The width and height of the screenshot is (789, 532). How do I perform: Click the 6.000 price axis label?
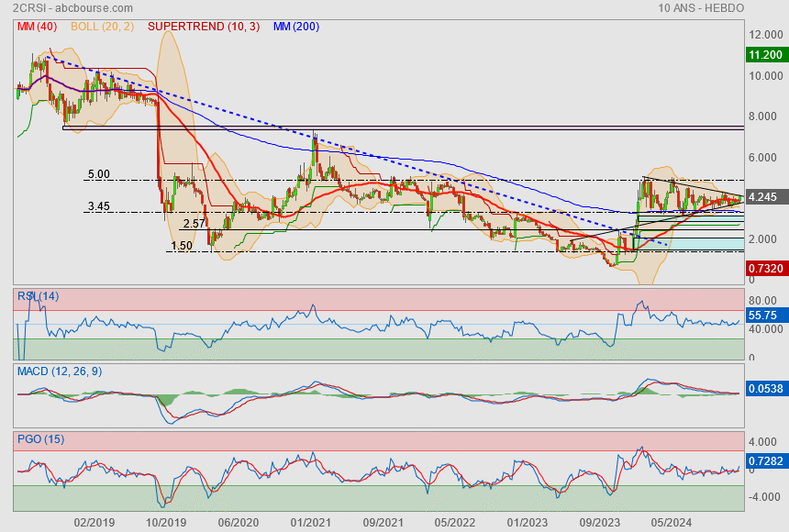pyautogui.click(x=762, y=158)
